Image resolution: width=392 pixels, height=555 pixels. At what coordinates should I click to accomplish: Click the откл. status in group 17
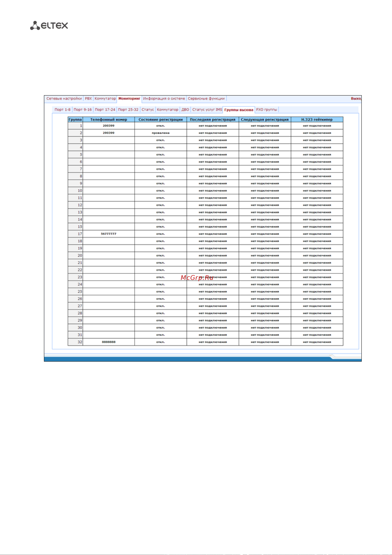pyautogui.click(x=161, y=234)
